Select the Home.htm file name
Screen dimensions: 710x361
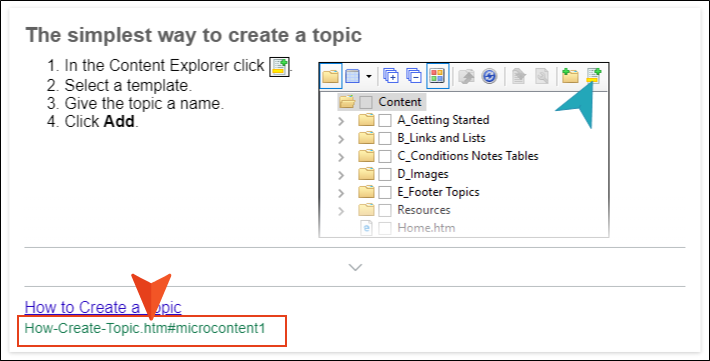(426, 228)
